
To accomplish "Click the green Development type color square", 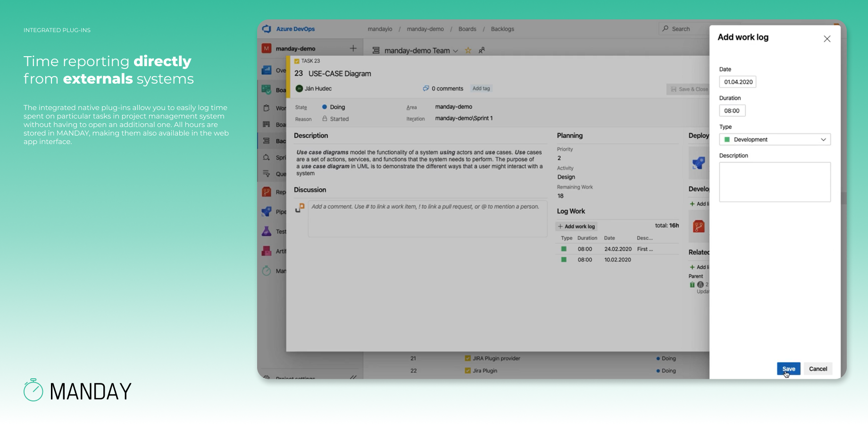I will pyautogui.click(x=727, y=139).
